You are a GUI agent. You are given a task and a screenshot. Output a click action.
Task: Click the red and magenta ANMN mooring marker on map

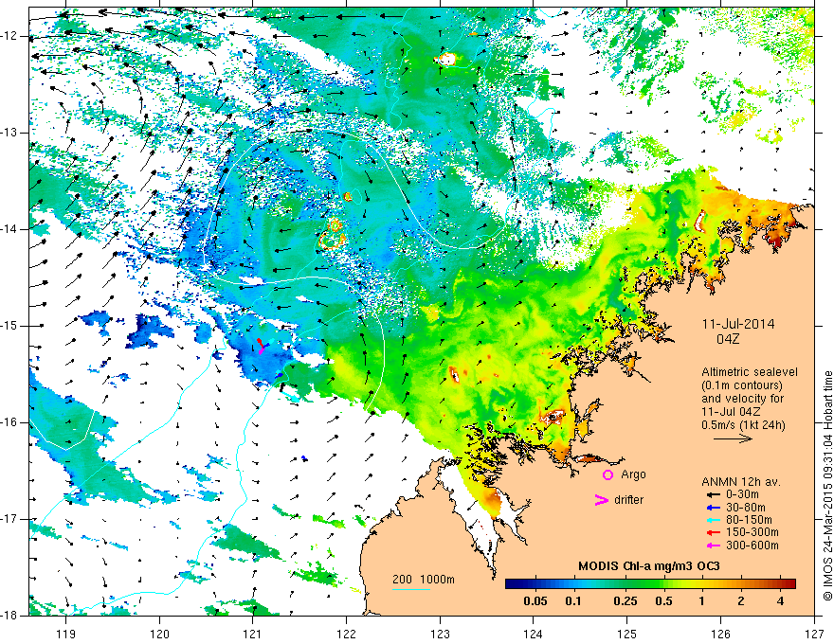(x=261, y=346)
